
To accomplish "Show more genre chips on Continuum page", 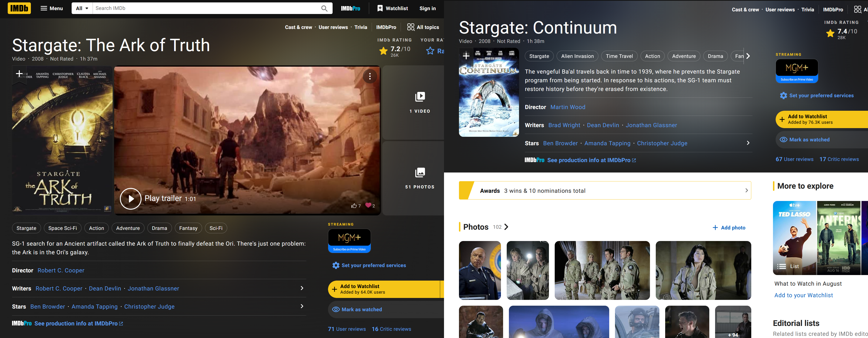I will (x=748, y=56).
